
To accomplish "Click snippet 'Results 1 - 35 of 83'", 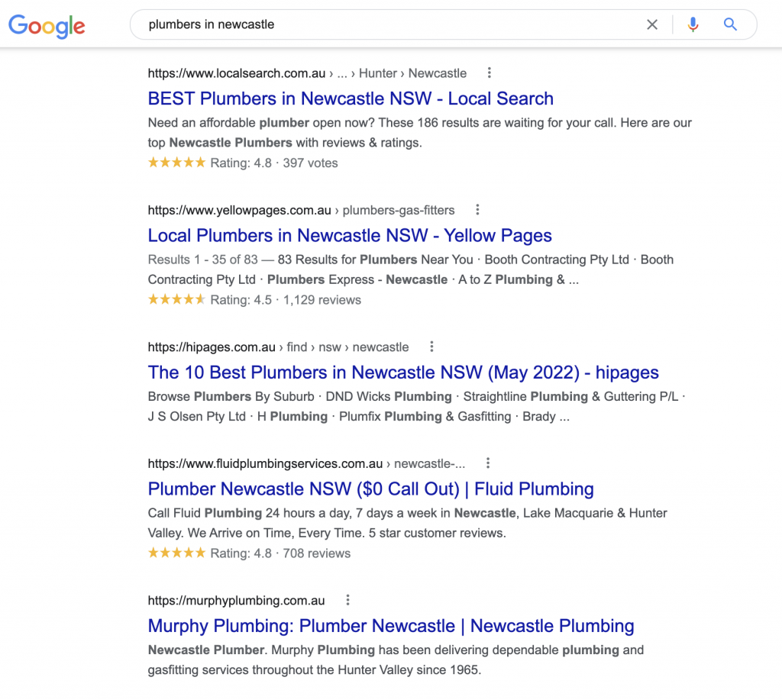I will (202, 260).
